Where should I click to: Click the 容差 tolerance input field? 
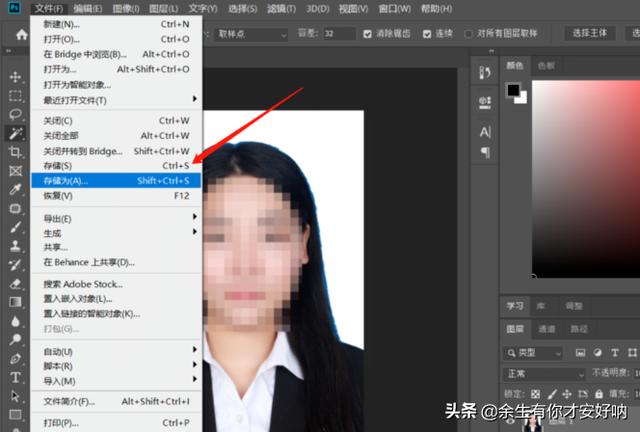point(339,33)
